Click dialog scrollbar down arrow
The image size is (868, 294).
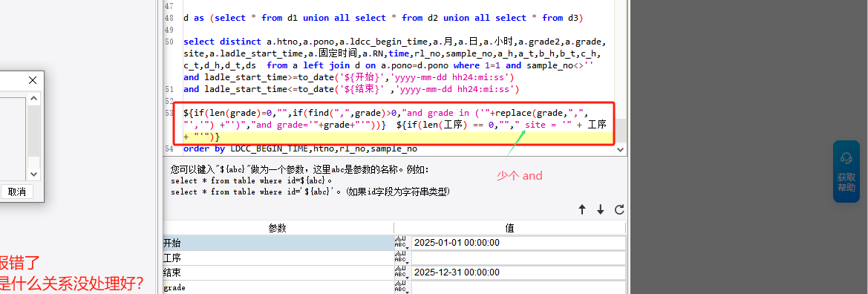tap(33, 174)
